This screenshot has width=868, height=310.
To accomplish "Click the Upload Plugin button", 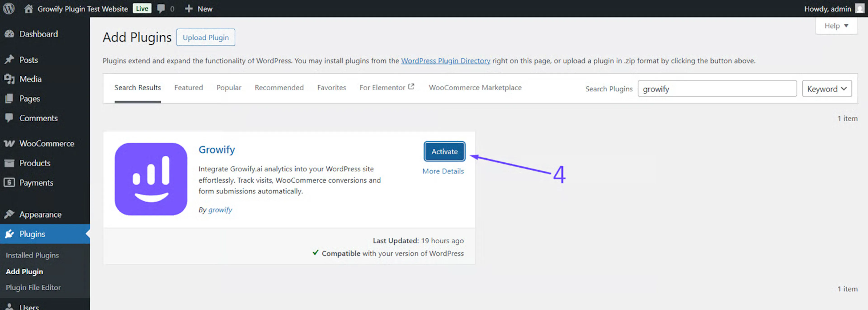I will [x=205, y=38].
